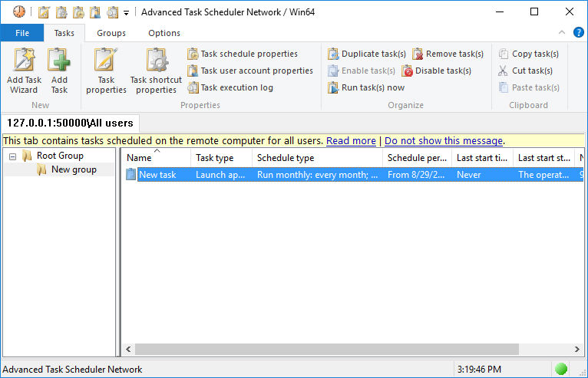This screenshot has height=378, width=588.
Task: Open Task user account properties in the ribbon
Action: coord(250,71)
